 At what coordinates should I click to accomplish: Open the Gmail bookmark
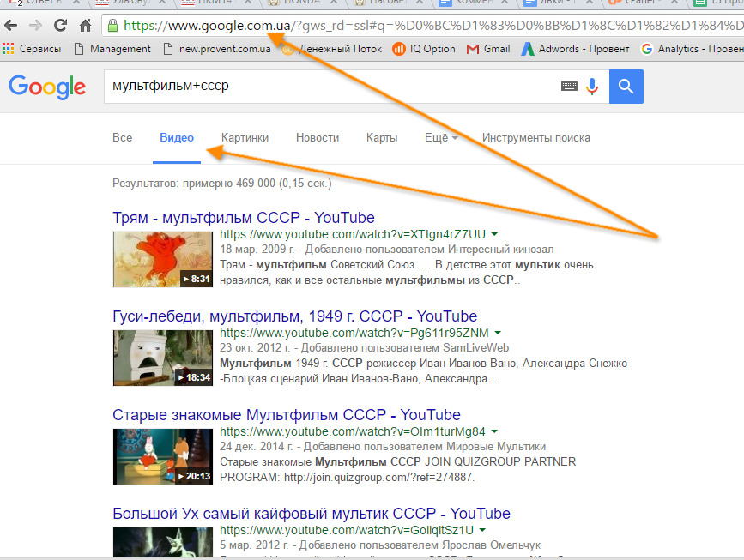pyautogui.click(x=488, y=48)
